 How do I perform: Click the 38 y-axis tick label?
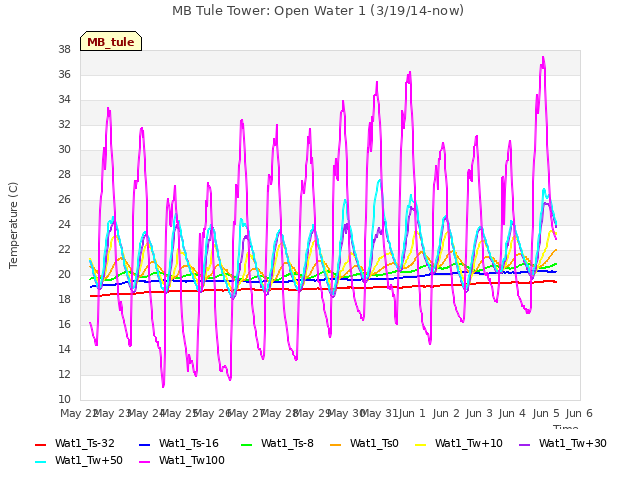[64, 50]
